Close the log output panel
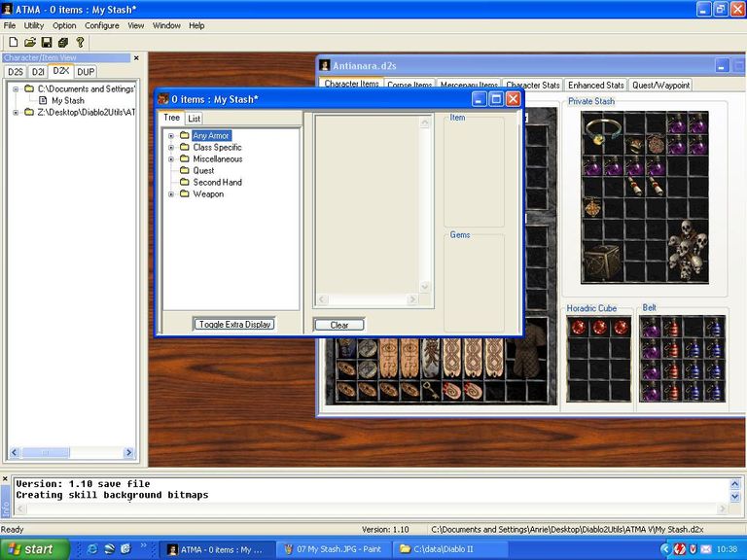The width and height of the screenshot is (747, 560). coord(5,479)
